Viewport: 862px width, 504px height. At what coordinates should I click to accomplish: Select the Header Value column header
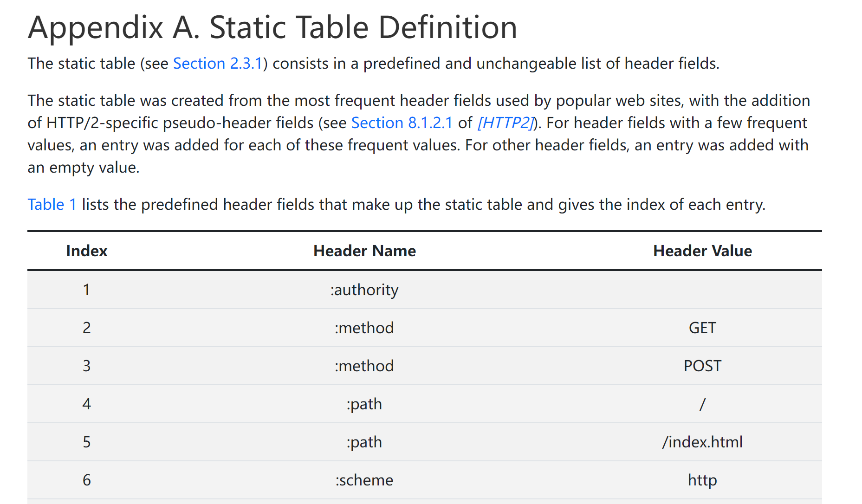point(702,251)
